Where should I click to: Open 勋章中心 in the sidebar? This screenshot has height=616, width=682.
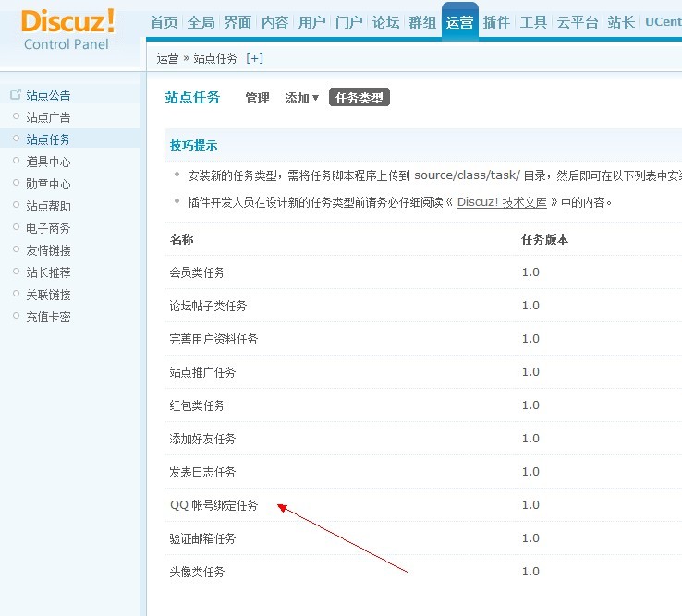[48, 184]
